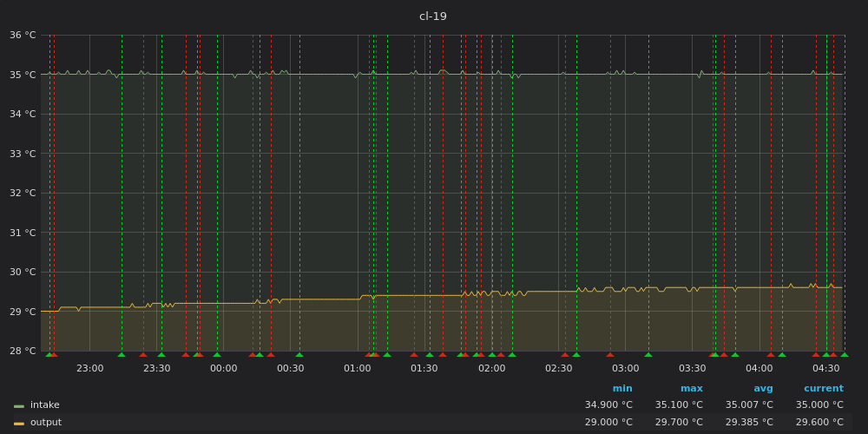
Task: Click red annotation marker just right of 04:00
Action: [x=770, y=354]
